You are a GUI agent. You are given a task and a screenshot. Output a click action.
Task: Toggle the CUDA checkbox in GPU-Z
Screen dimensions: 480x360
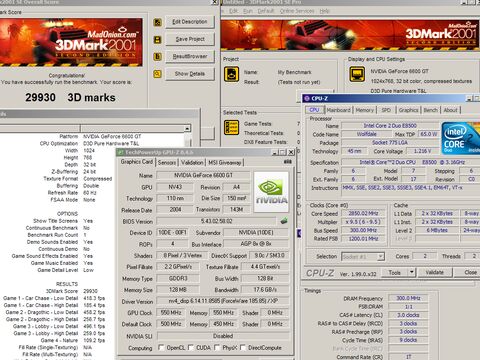coord(191,348)
